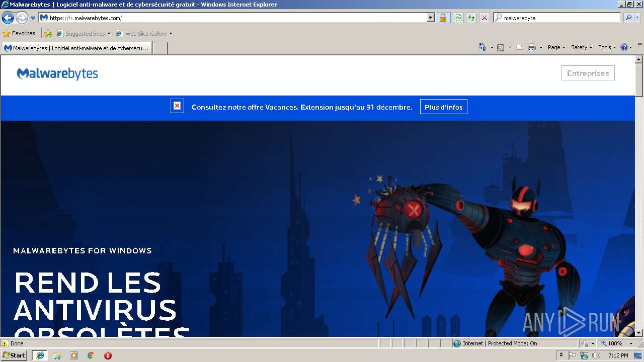Open the search provider dropdown arrow
This screenshot has height=362, width=644.
(x=637, y=18)
